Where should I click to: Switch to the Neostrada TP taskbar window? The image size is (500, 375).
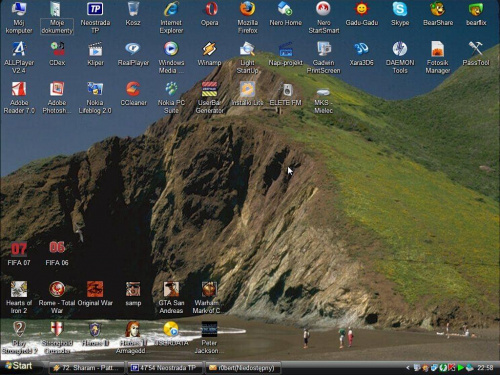(x=164, y=368)
